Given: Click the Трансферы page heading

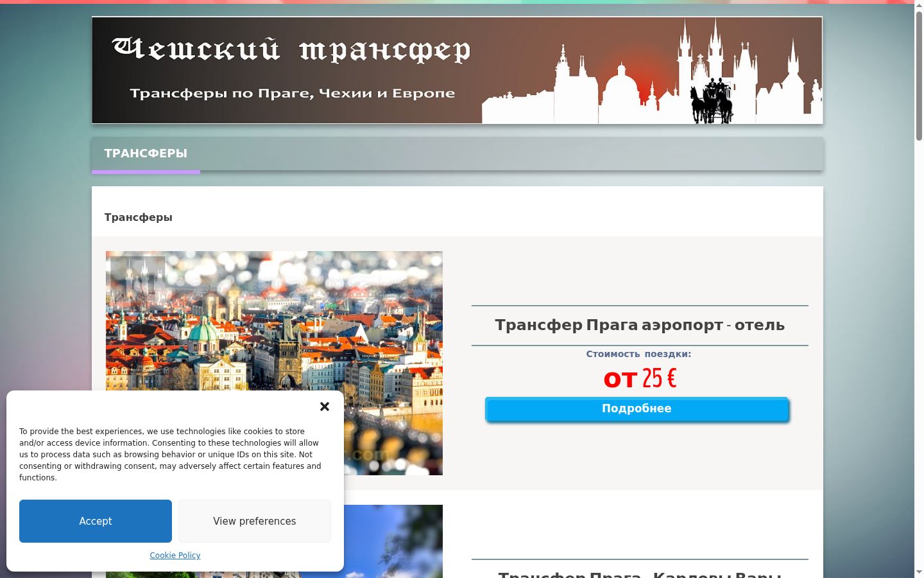Looking at the screenshot, I should click(139, 217).
